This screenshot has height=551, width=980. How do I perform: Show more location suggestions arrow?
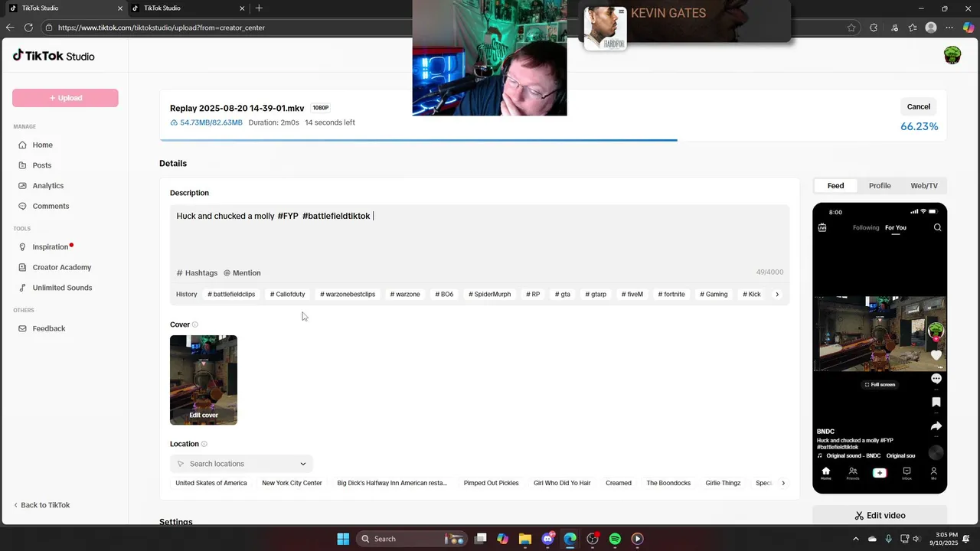tap(782, 483)
